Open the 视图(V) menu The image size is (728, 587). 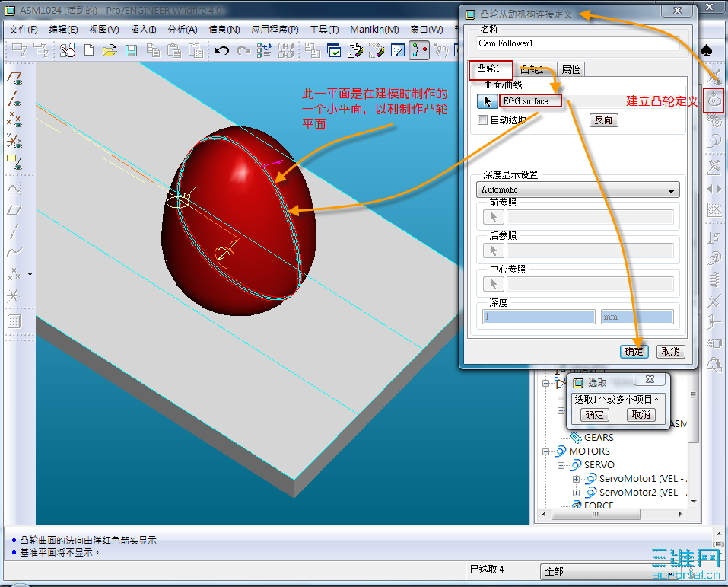[104, 30]
